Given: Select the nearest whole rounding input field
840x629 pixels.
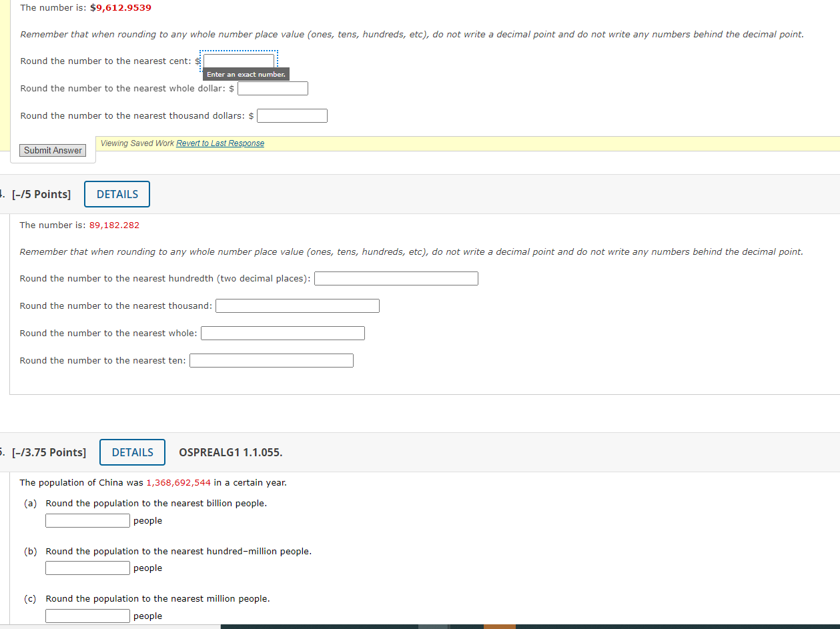Looking at the screenshot, I should point(282,333).
